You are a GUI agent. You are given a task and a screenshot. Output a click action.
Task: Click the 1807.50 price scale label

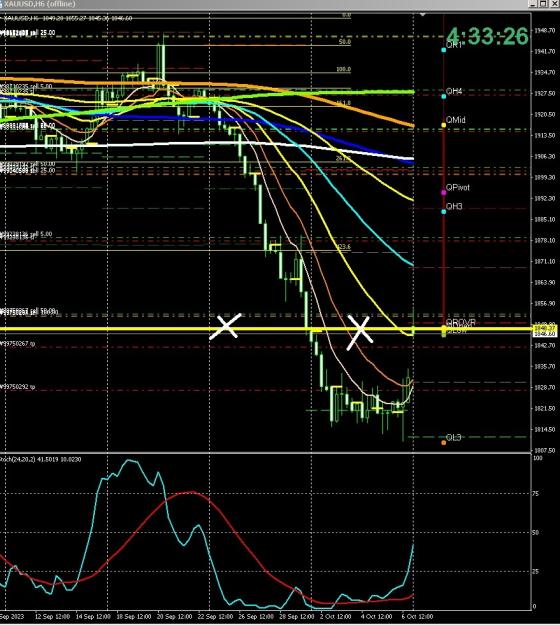(x=545, y=450)
